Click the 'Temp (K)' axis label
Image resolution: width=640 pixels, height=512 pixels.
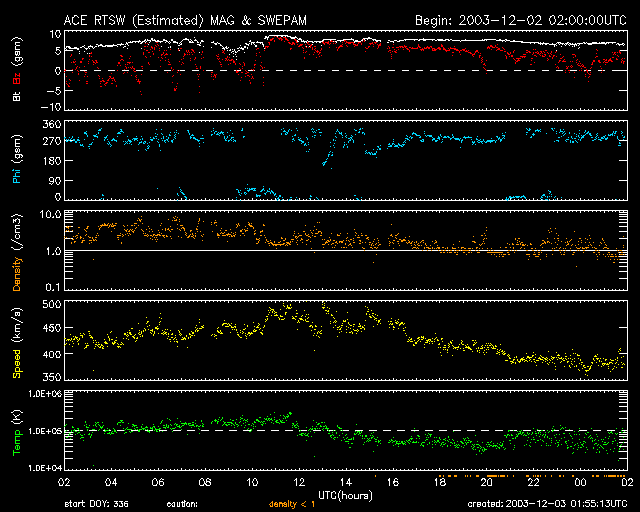17,432
